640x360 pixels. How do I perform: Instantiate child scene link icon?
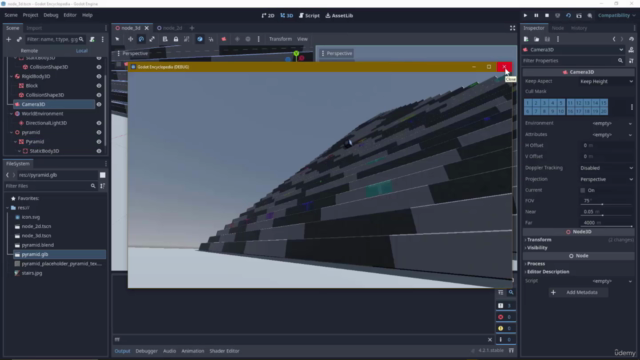point(19,40)
